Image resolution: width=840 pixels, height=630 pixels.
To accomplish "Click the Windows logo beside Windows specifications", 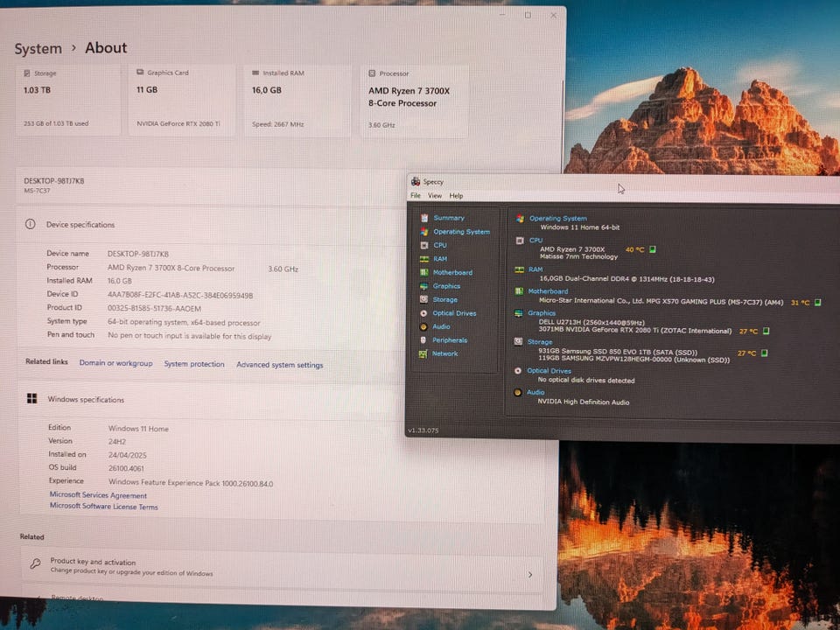I will point(32,399).
